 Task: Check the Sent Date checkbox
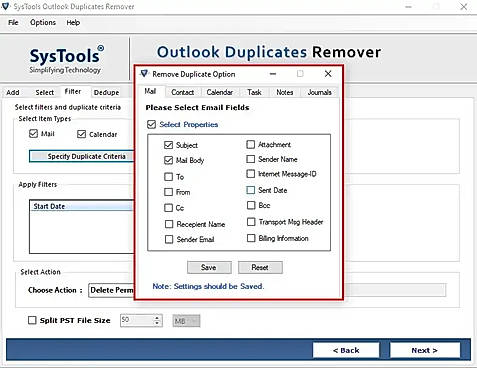(x=250, y=190)
